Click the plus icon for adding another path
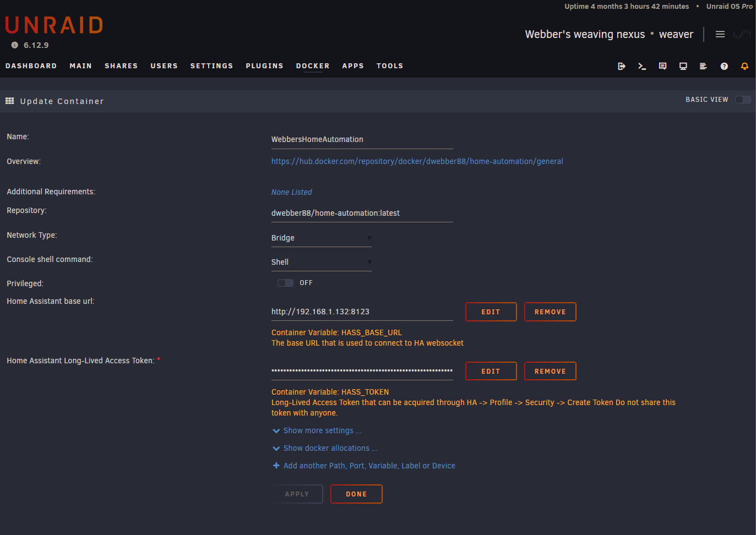 (x=276, y=466)
